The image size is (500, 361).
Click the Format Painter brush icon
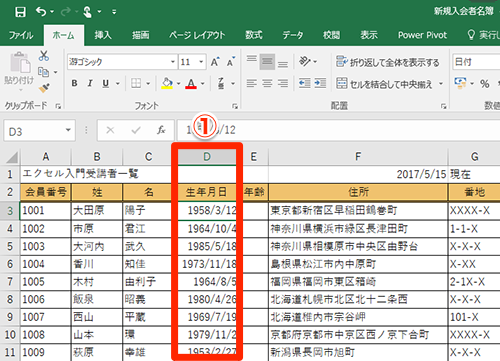tap(44, 88)
